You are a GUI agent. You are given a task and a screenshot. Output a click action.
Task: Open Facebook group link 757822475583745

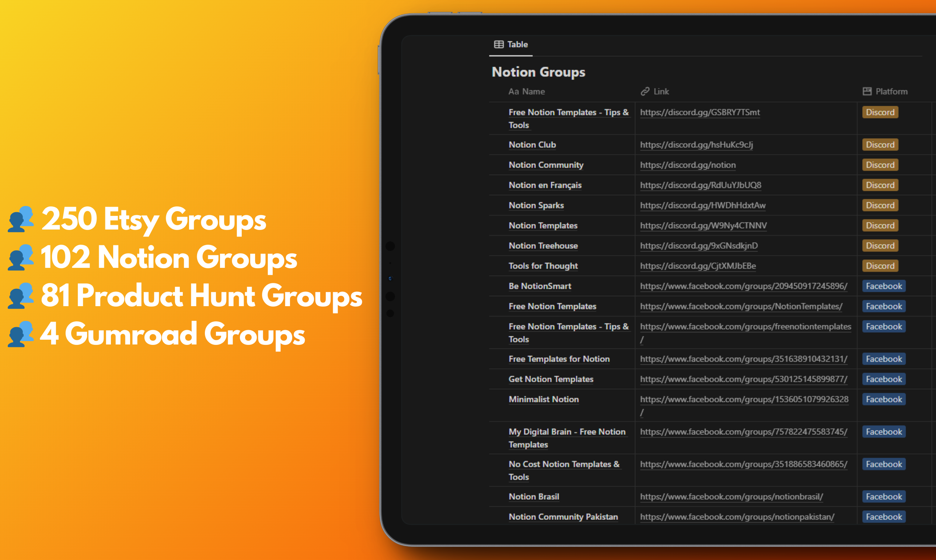(744, 432)
